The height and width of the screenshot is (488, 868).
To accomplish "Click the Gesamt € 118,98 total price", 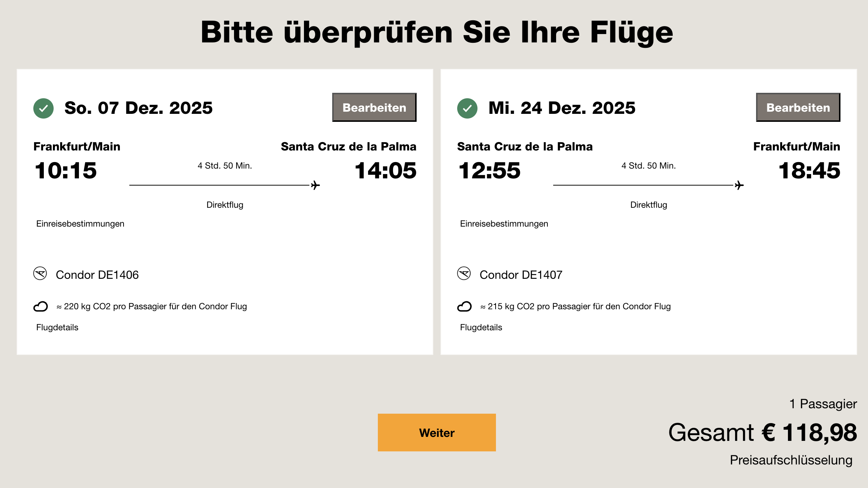I will (x=763, y=433).
